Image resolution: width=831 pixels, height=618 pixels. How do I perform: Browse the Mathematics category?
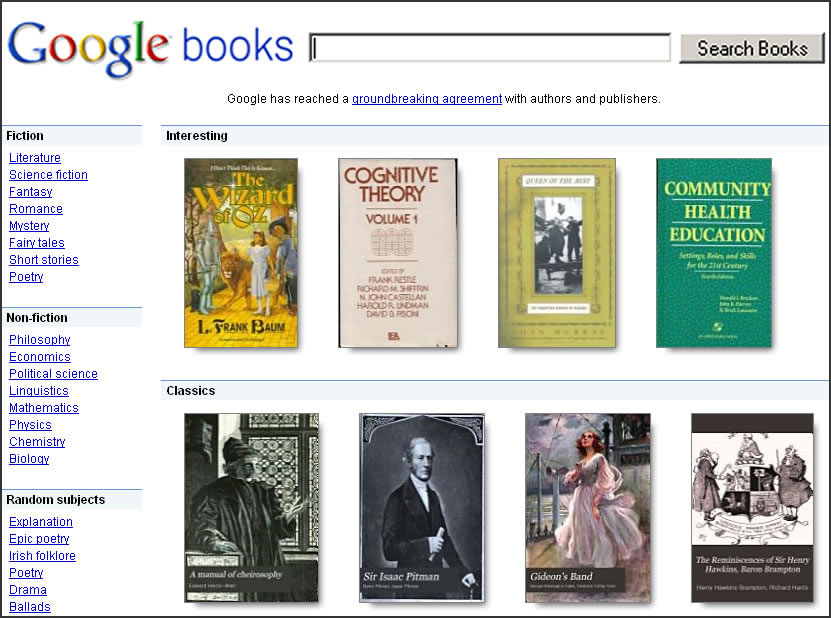pyautogui.click(x=43, y=407)
